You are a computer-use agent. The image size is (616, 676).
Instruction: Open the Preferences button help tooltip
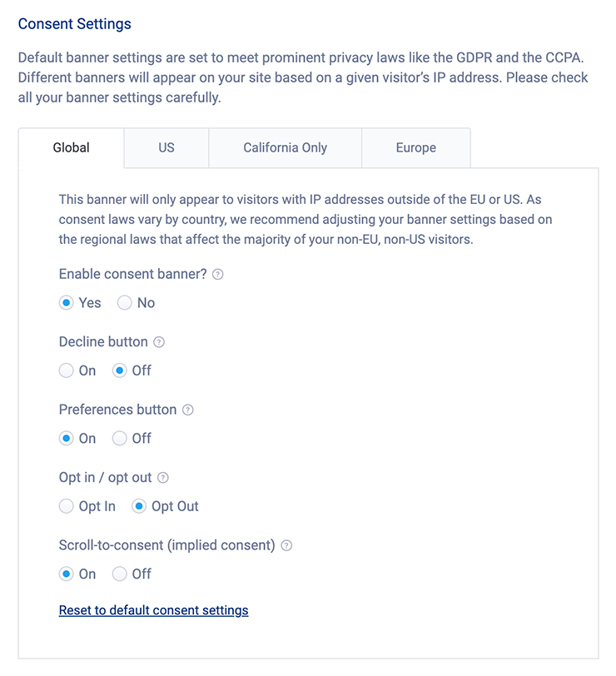click(x=188, y=410)
